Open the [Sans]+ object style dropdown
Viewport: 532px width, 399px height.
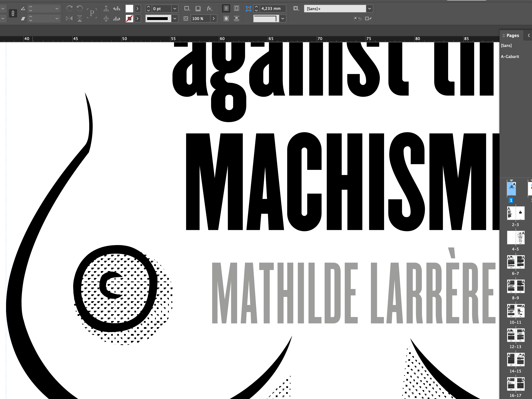[370, 9]
